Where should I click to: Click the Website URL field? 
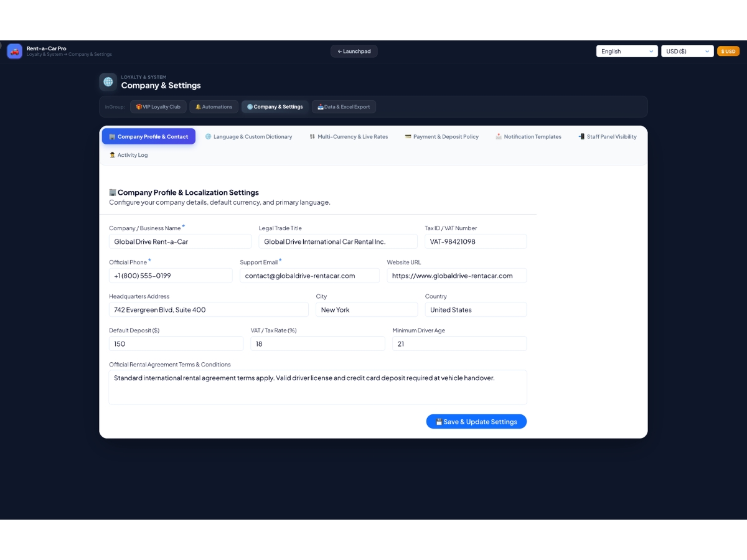pos(457,276)
